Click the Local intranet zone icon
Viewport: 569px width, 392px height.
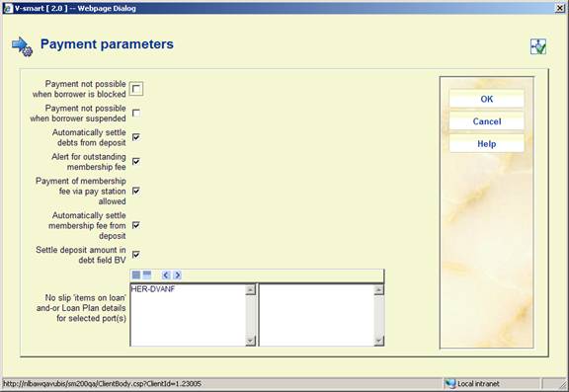pyautogui.click(x=450, y=384)
